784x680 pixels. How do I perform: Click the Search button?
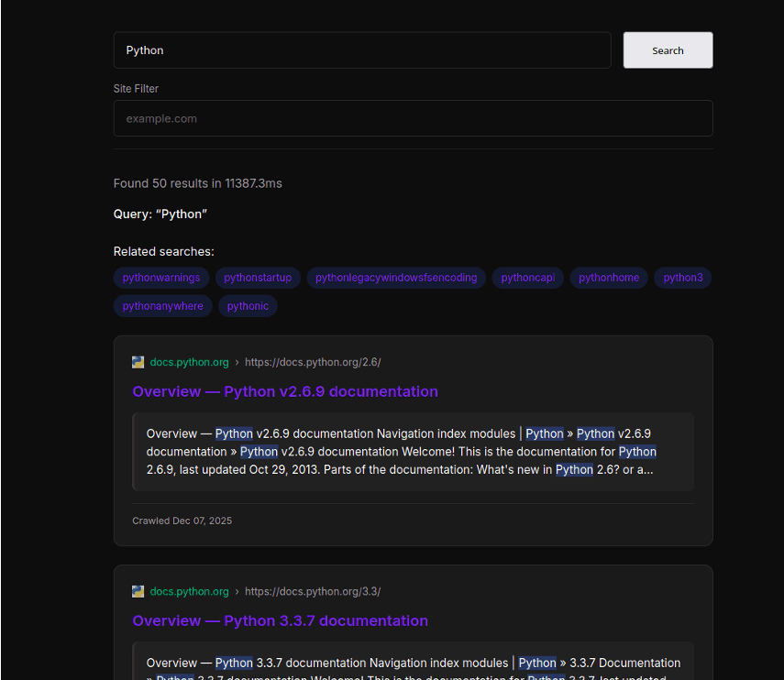[x=668, y=50]
